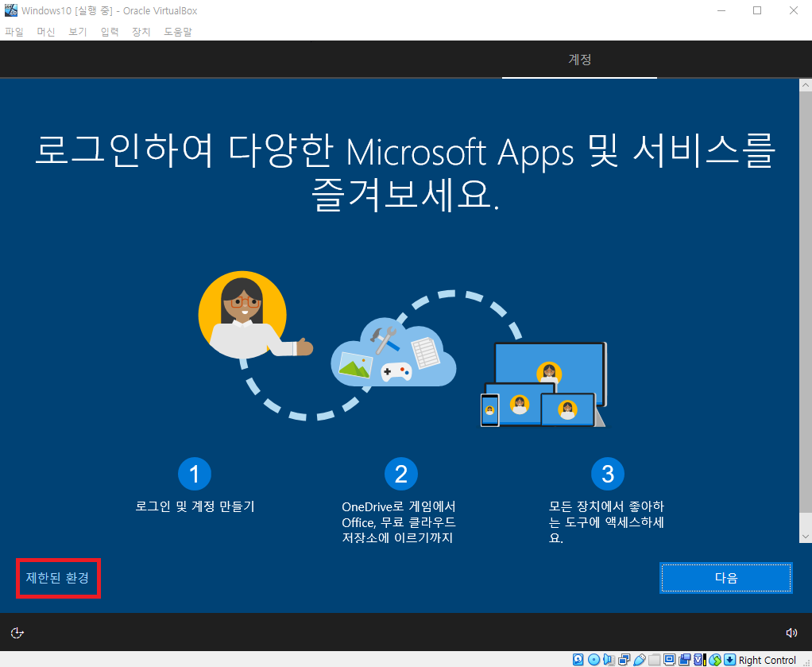Close the VirtualBox window
The image size is (812, 667).
click(x=794, y=10)
